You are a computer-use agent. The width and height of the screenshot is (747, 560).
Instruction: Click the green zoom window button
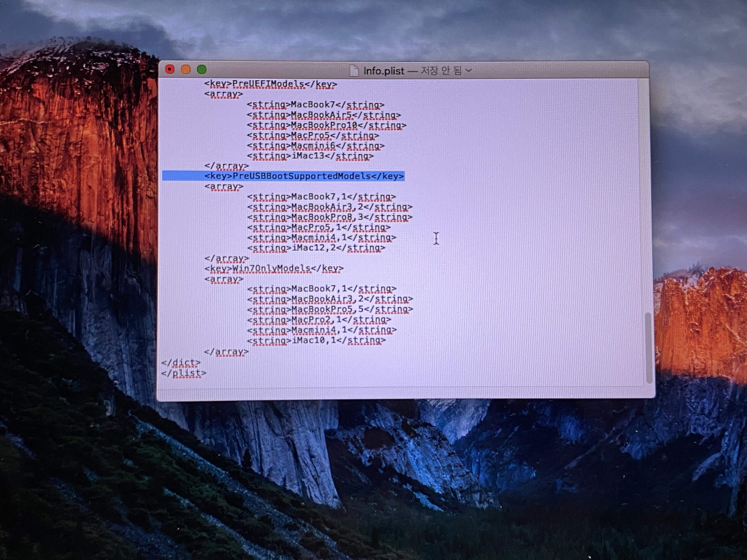202,69
